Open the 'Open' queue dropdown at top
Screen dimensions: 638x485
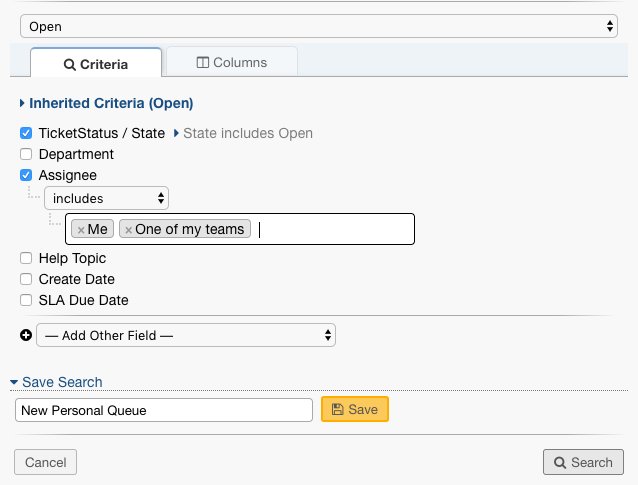pyautogui.click(x=318, y=27)
